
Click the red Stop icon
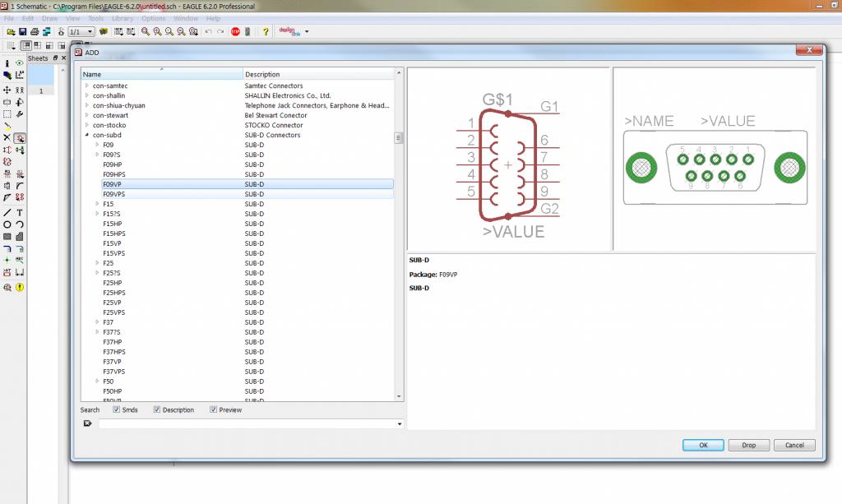(235, 31)
